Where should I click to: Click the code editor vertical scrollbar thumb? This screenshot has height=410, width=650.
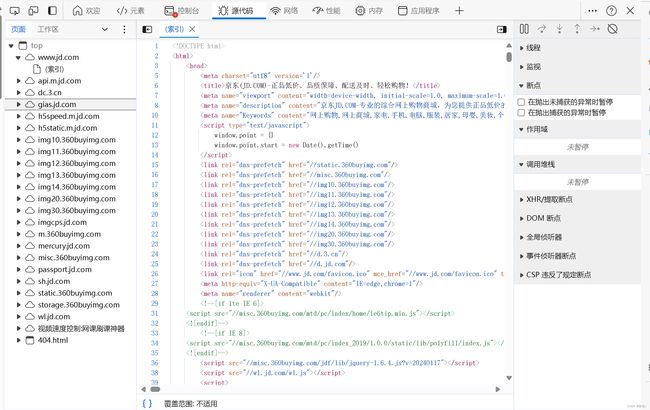(x=509, y=56)
